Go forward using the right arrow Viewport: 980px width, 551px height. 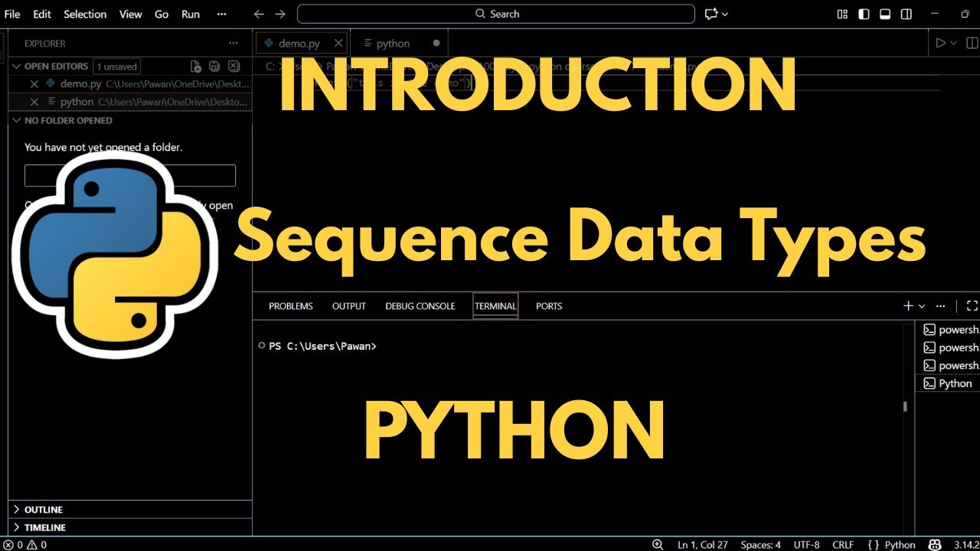[280, 14]
